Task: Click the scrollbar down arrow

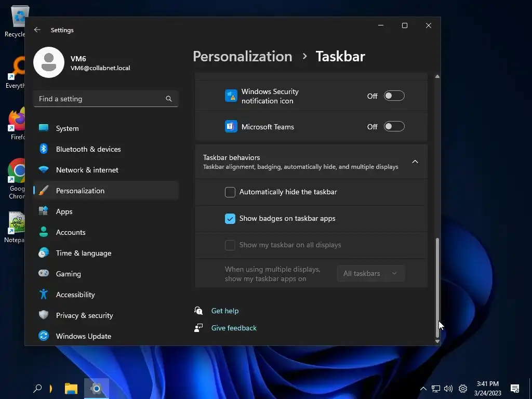Action: point(437,341)
